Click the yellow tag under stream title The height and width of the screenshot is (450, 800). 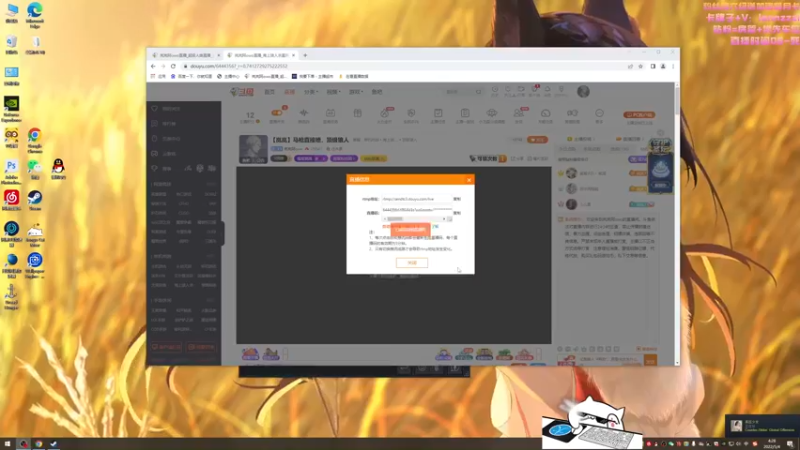click(373, 159)
